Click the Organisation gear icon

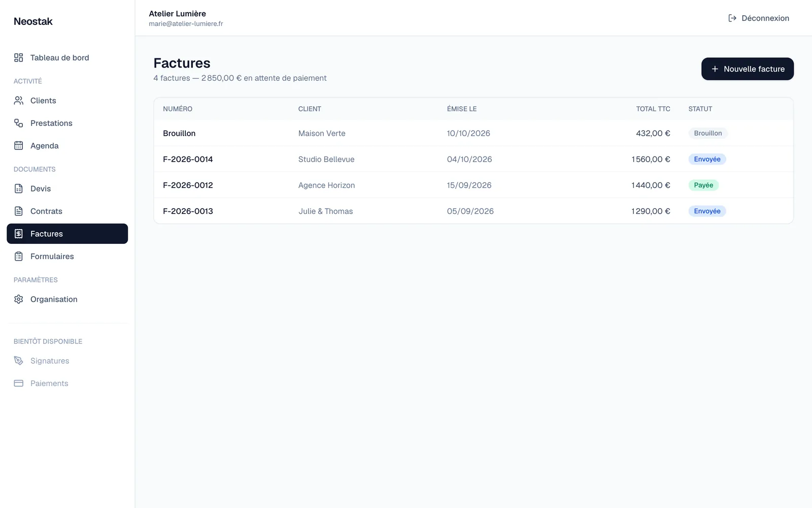(19, 299)
